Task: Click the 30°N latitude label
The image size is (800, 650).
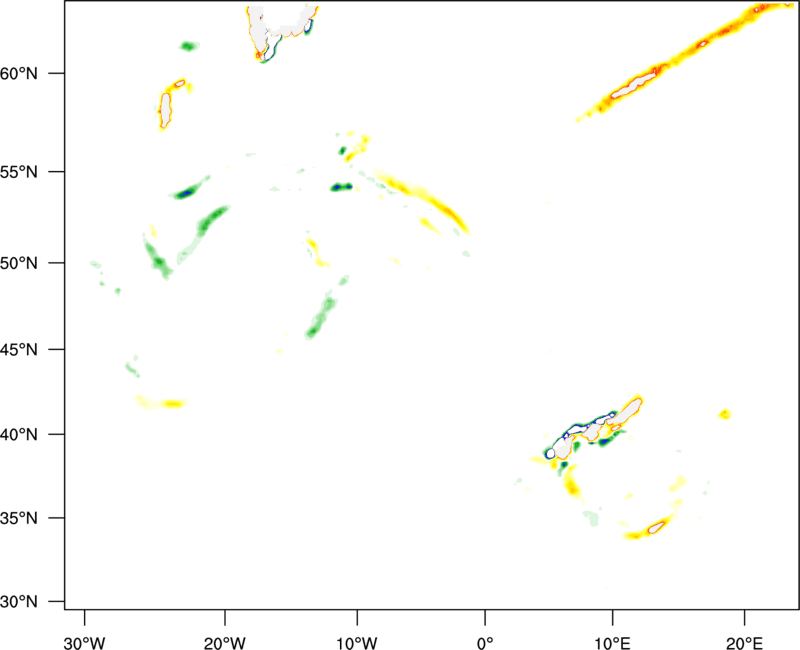Action: tap(19, 602)
